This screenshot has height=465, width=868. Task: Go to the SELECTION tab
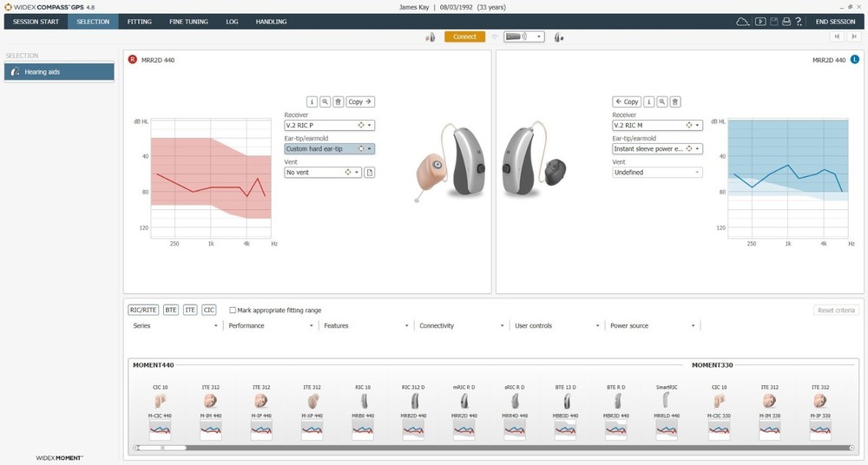93,22
